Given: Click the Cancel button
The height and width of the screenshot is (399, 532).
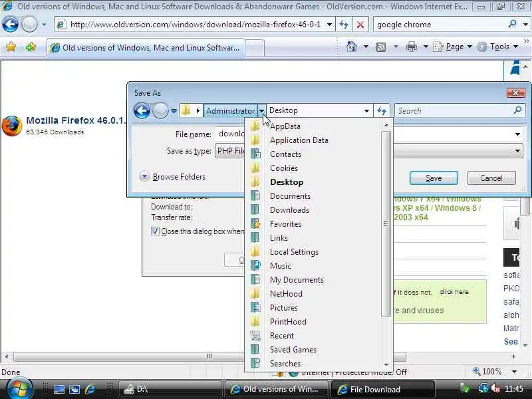Looking at the screenshot, I should point(491,178).
